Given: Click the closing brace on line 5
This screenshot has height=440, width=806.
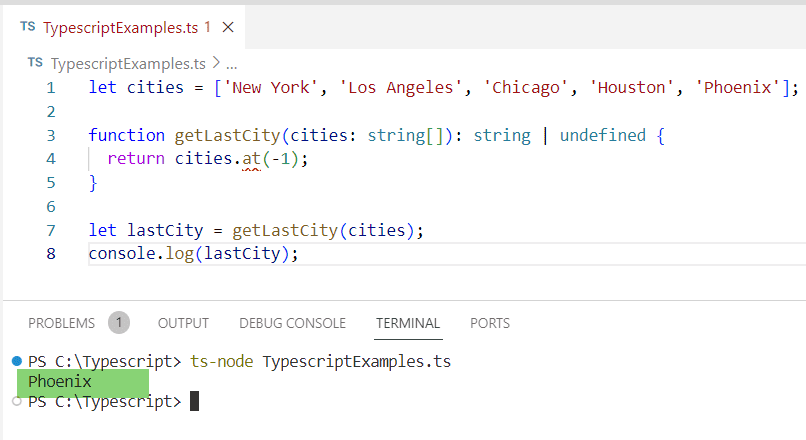Looking at the screenshot, I should point(93,183).
